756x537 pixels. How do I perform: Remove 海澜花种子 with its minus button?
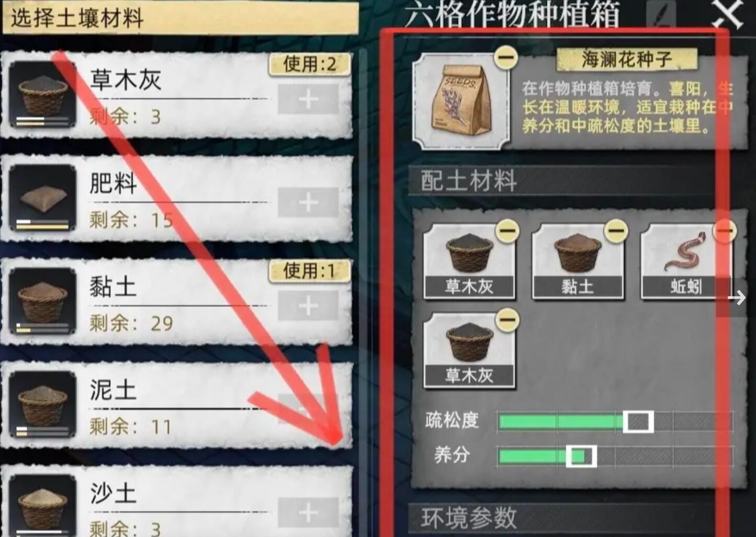(506, 57)
